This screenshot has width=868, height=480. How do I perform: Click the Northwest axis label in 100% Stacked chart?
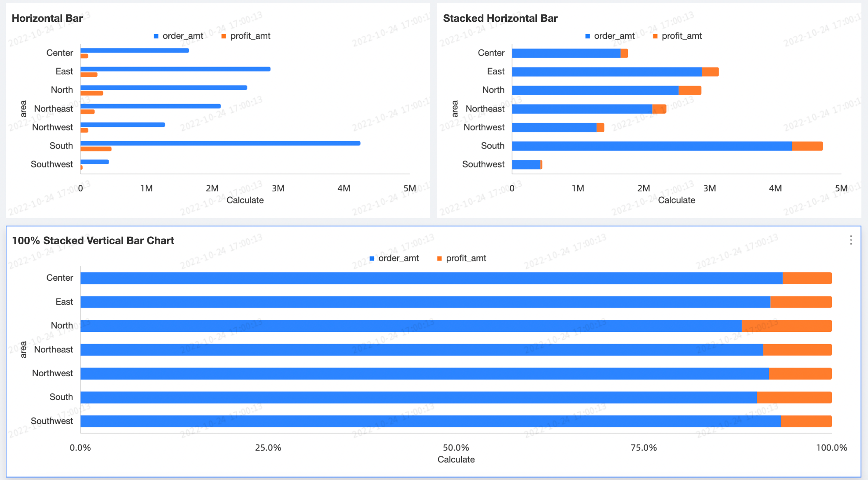[53, 373]
